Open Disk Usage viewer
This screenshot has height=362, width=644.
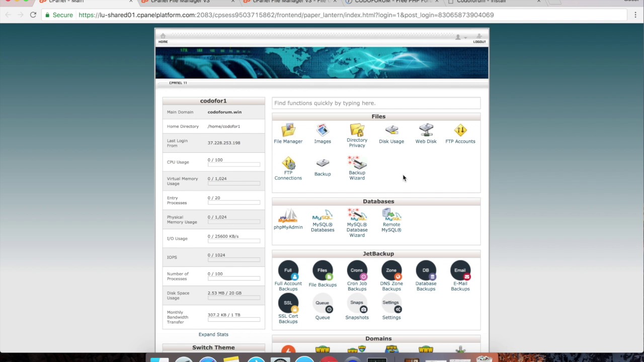391,134
